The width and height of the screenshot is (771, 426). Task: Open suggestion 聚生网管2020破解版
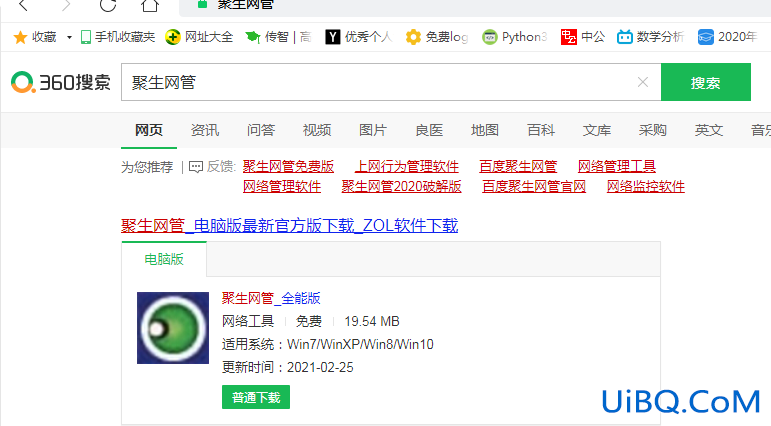tap(401, 187)
